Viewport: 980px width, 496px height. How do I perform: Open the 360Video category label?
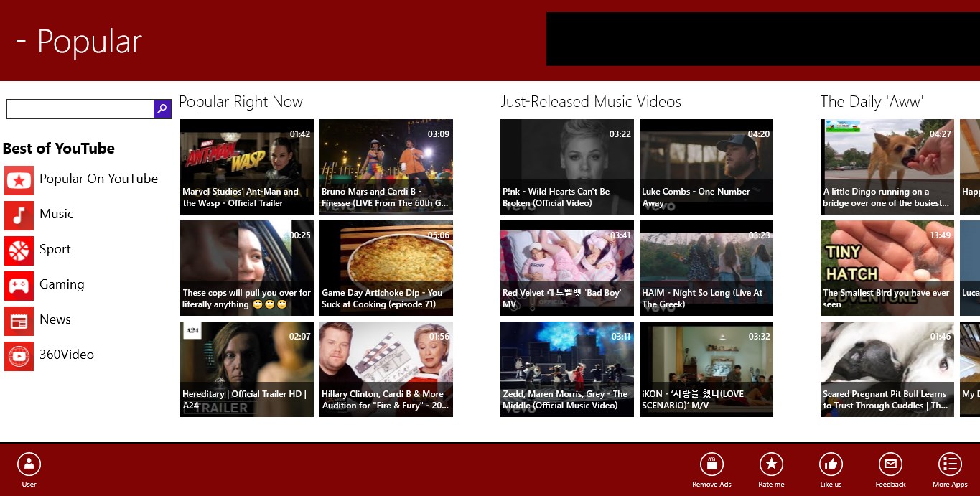66,355
